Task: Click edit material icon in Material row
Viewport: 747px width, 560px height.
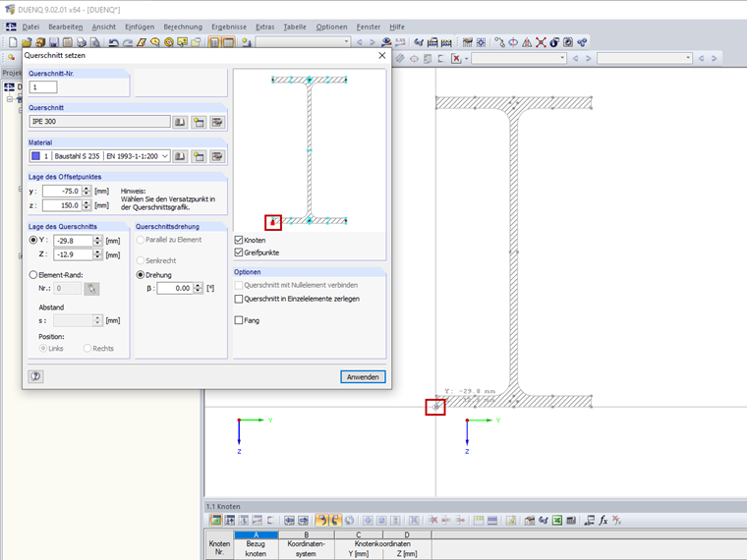Action: (217, 156)
